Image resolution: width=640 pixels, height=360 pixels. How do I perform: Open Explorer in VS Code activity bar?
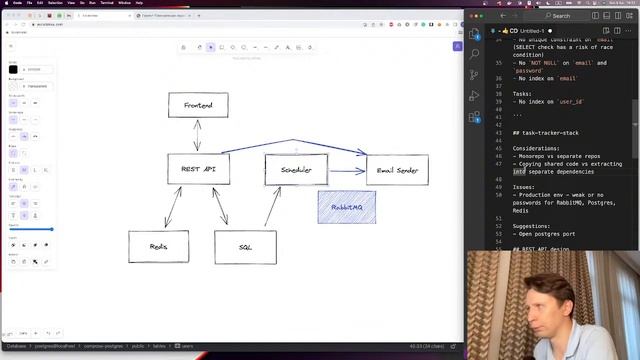[474, 34]
